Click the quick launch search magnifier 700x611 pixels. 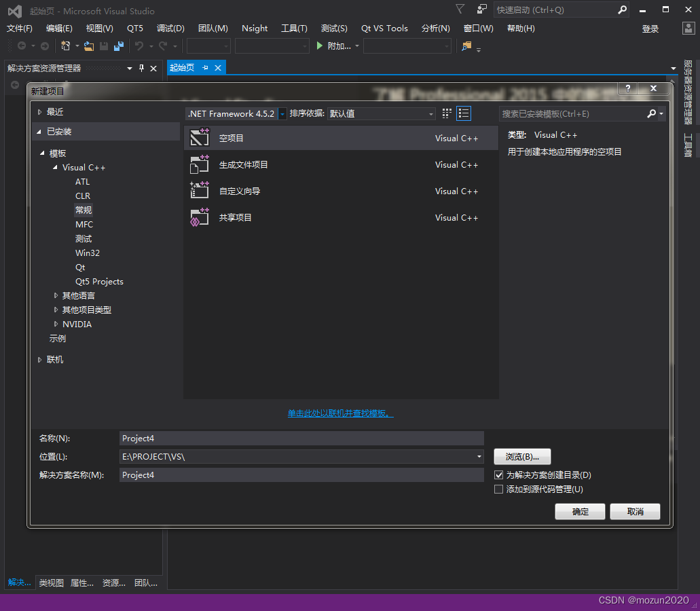(622, 10)
